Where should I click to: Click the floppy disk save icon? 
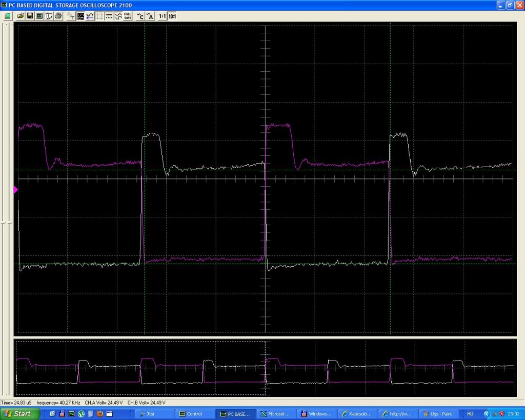pos(30,16)
